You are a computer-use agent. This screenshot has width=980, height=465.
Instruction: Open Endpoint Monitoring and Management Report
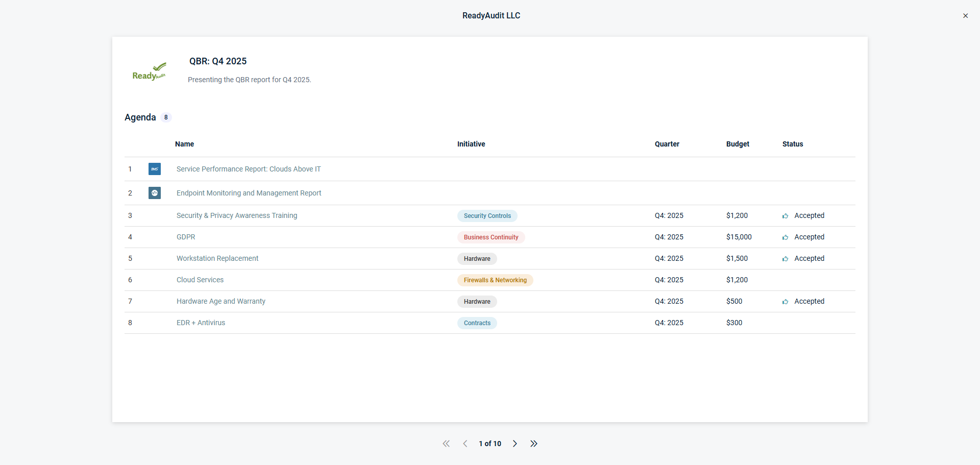(x=249, y=193)
